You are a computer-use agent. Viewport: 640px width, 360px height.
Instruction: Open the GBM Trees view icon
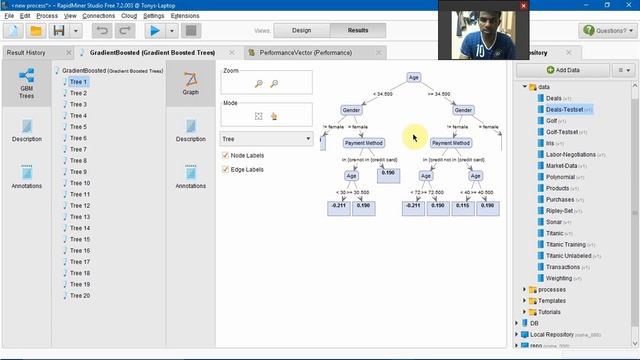[27, 84]
